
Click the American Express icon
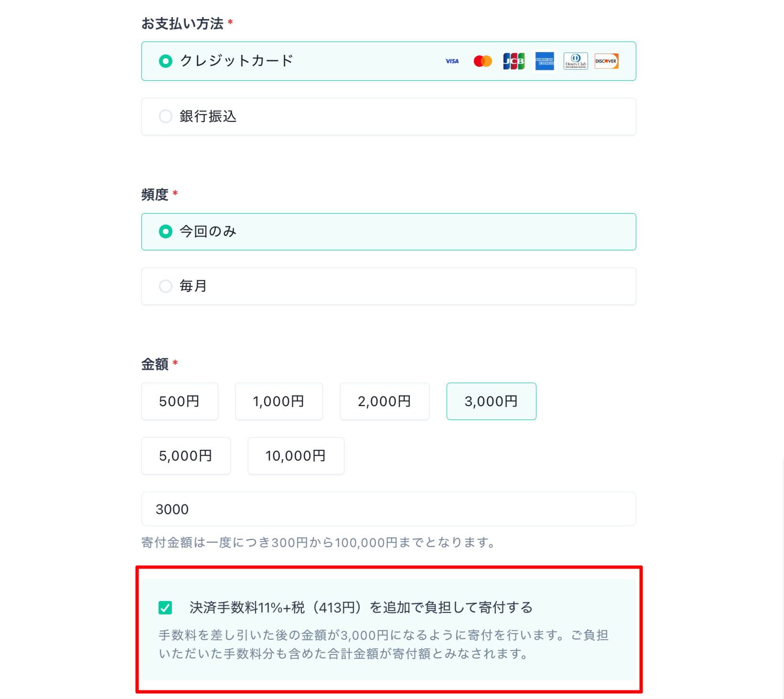click(544, 61)
